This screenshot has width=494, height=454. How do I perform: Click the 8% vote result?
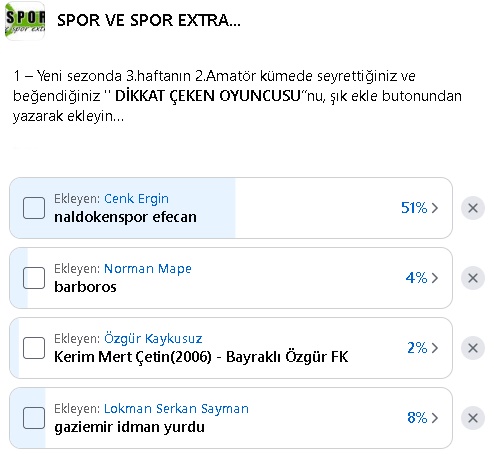pos(417,418)
